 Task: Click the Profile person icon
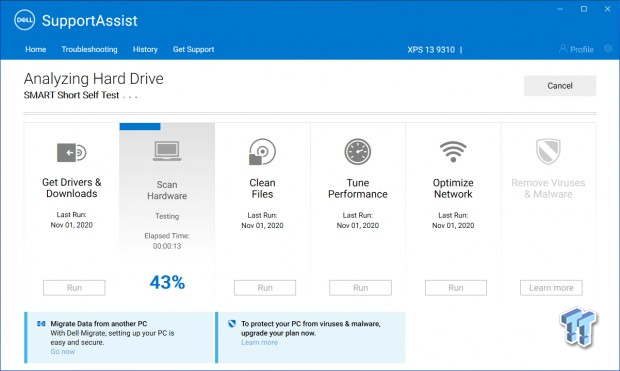click(x=563, y=49)
